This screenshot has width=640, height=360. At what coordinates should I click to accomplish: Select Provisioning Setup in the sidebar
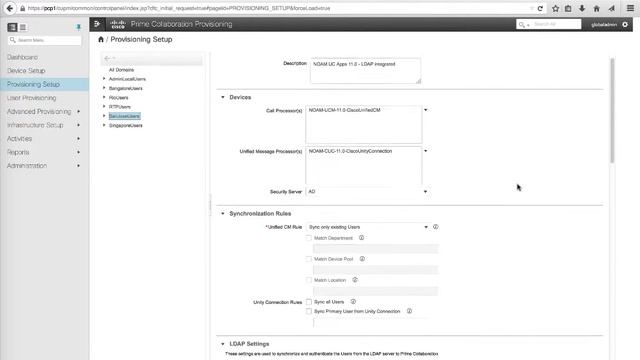[x=44, y=84]
